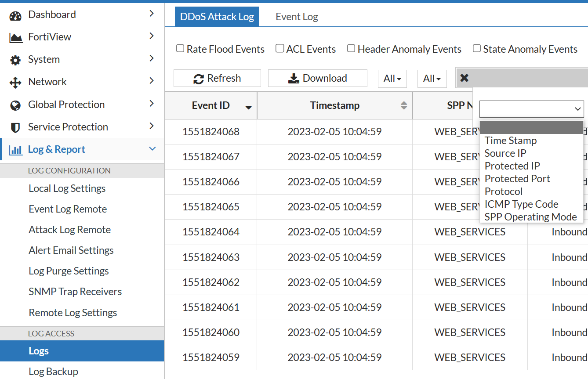The width and height of the screenshot is (588, 379).
Task: Open the filter field combo box
Action: coord(531,109)
